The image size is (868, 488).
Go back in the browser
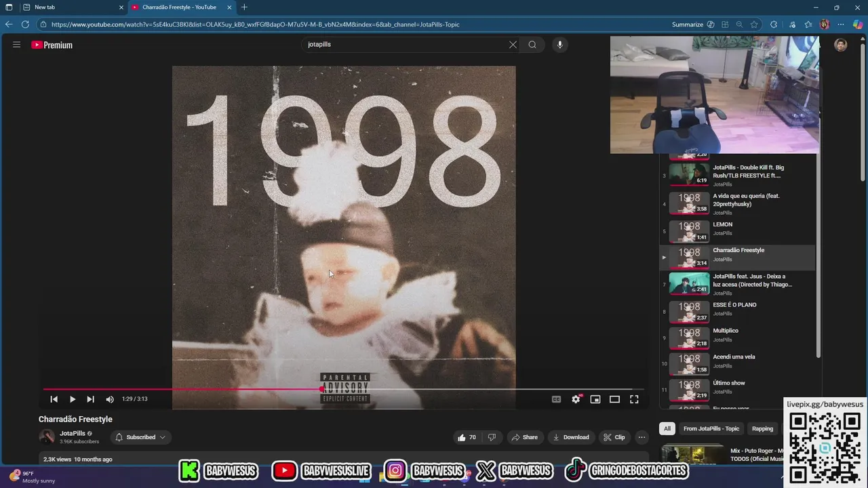coord(9,24)
